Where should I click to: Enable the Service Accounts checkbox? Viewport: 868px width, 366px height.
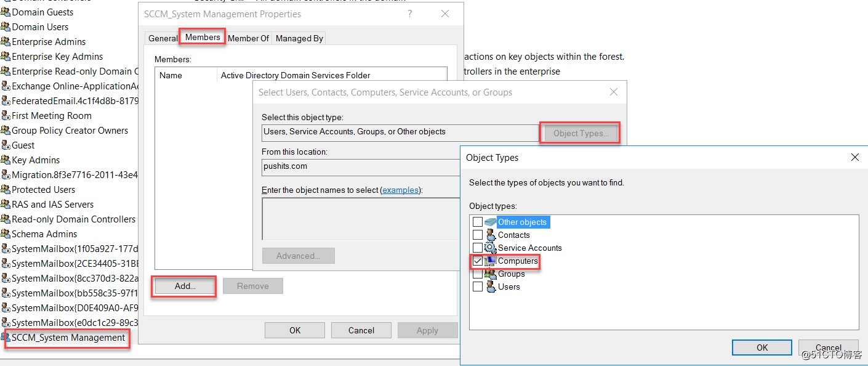pos(478,248)
